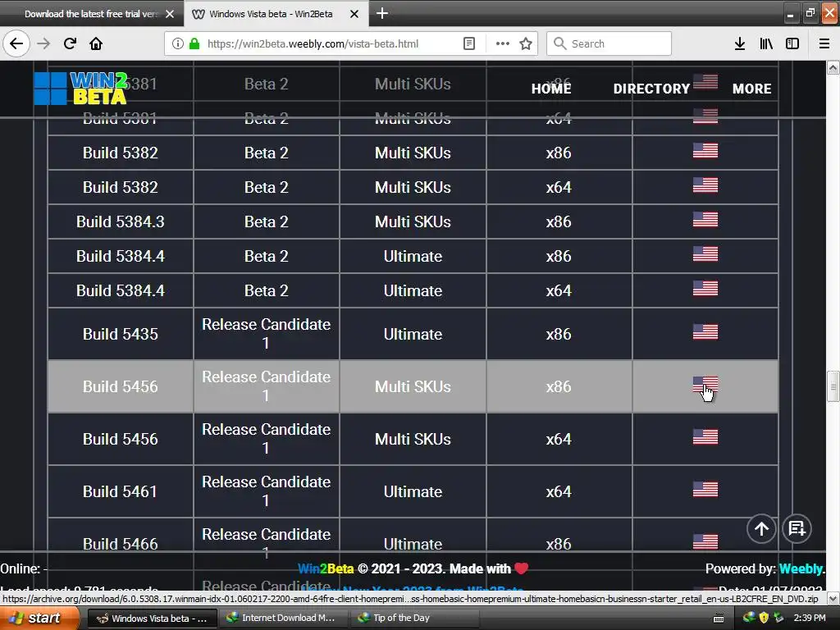The height and width of the screenshot is (630, 840).
Task: Open the downloads arrow in toolbar
Action: point(740,43)
